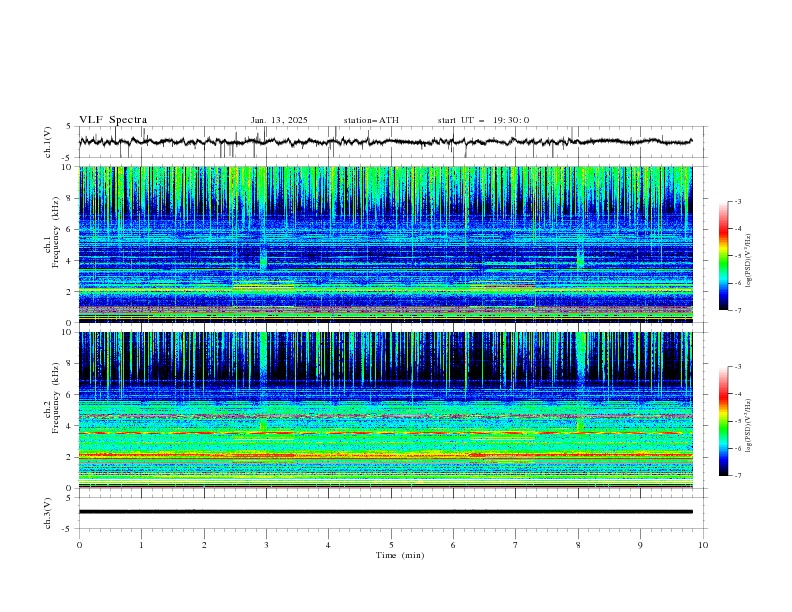Click the 'Time (min)' axis label
792x612 pixels.
400,555
